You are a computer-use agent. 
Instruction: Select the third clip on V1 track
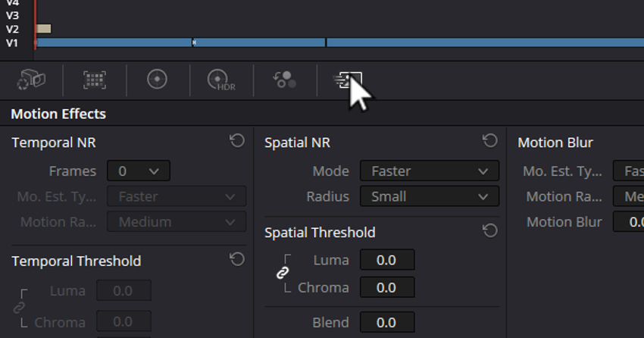485,42
